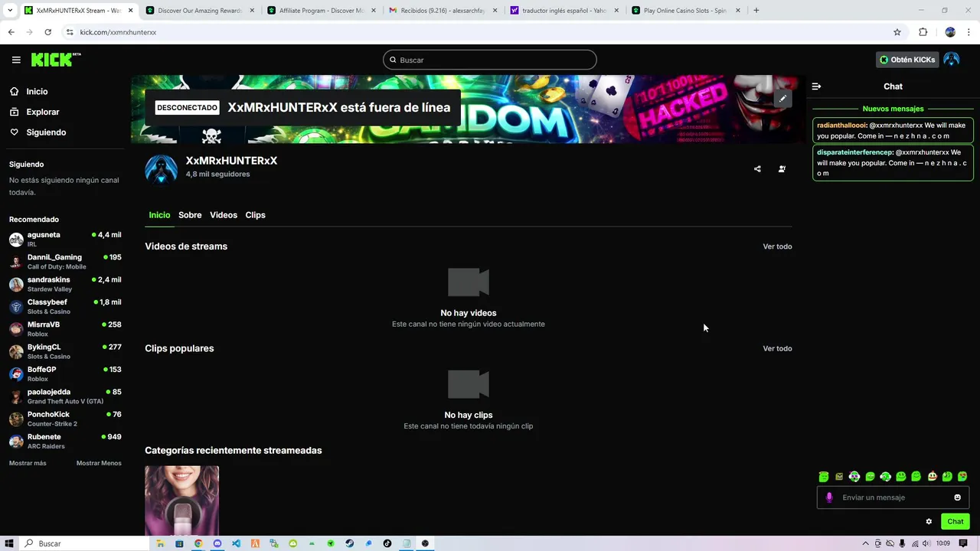This screenshot has height=551, width=980.
Task: Open recommended channel sandraskins
Action: click(x=65, y=283)
